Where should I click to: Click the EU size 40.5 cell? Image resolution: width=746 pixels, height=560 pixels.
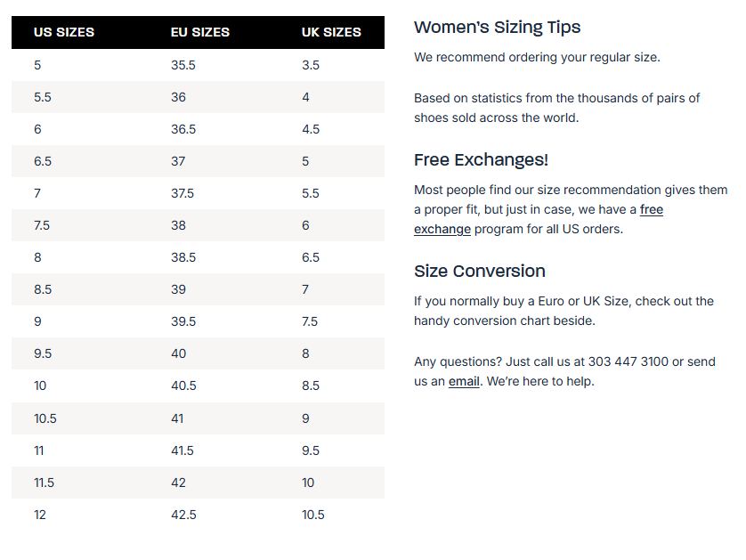183,386
